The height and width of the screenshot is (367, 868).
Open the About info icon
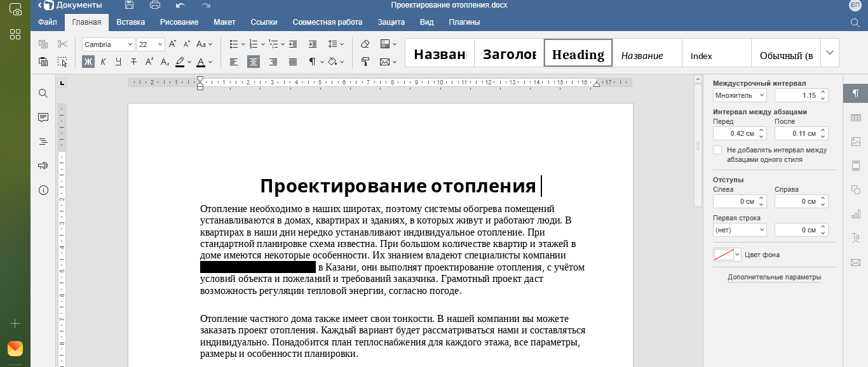(43, 190)
